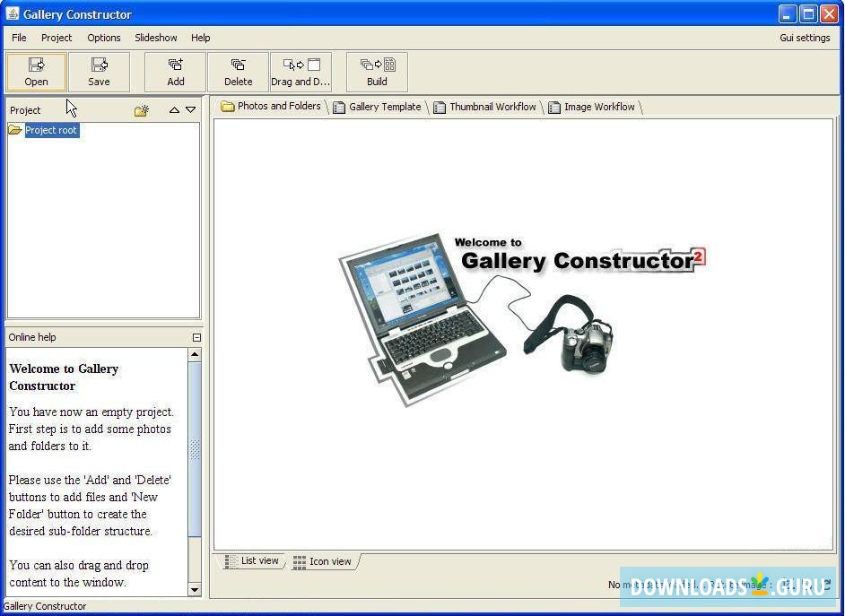Click the Welcome to Gallery Constructor heading
845x616 pixels.
[x=64, y=377]
